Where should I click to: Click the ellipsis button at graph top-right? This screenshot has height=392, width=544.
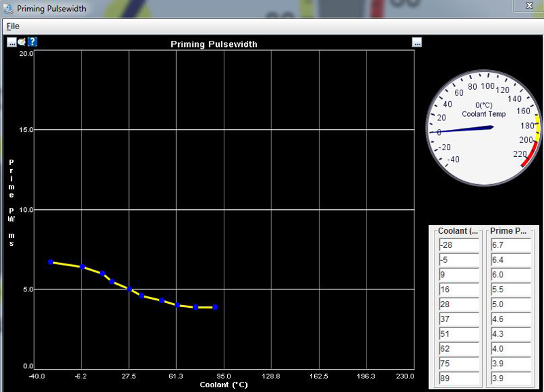tap(417, 43)
